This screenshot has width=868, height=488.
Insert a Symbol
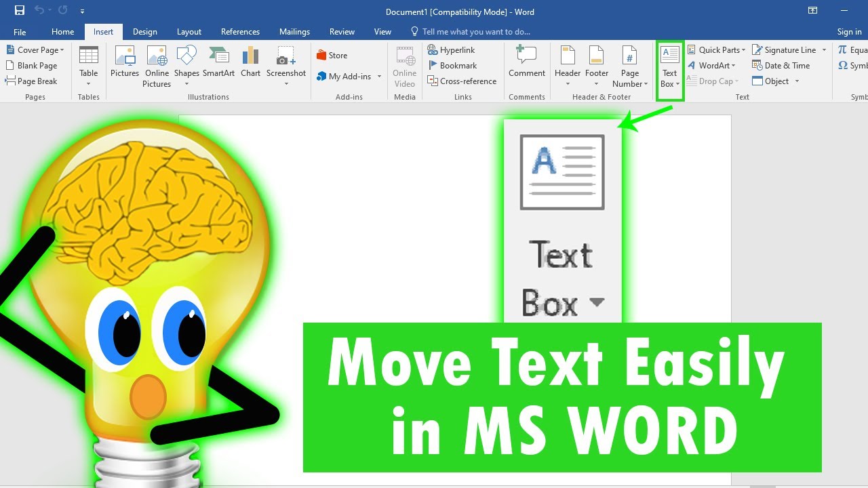click(852, 66)
